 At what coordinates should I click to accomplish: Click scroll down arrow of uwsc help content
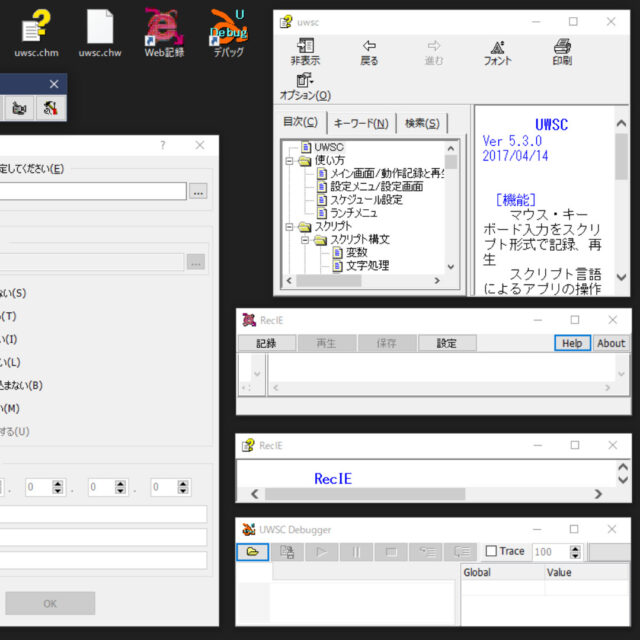coord(621,277)
